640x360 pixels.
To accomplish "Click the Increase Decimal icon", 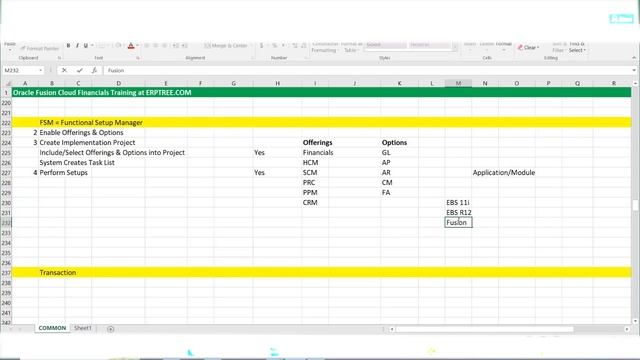I will (x=295, y=45).
